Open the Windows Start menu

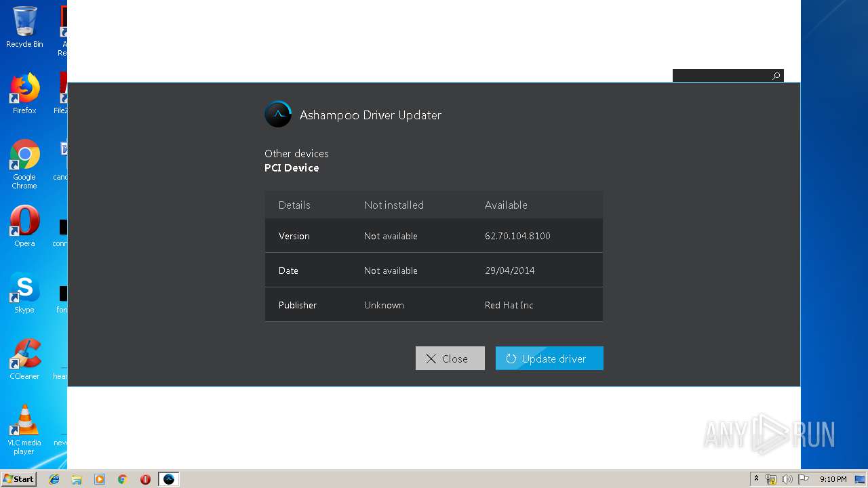tap(18, 479)
